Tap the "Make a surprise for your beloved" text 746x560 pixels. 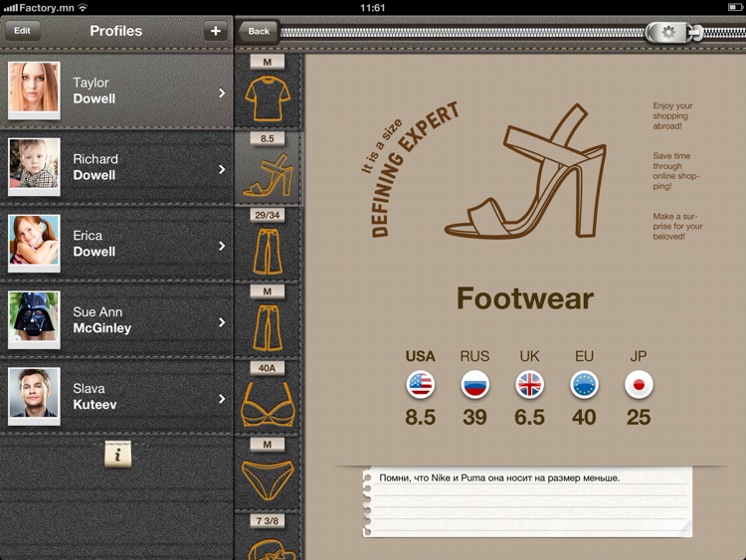tap(677, 227)
